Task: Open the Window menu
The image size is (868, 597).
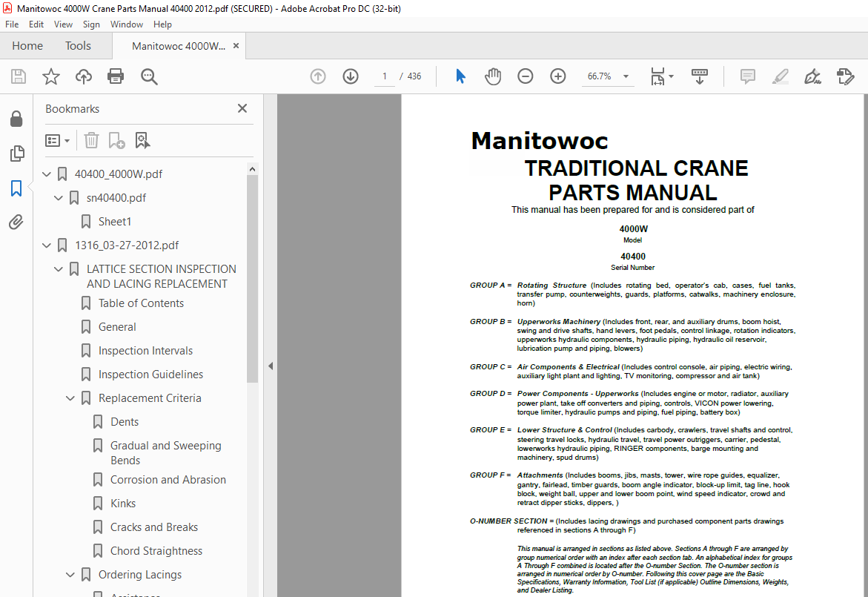Action: point(126,24)
